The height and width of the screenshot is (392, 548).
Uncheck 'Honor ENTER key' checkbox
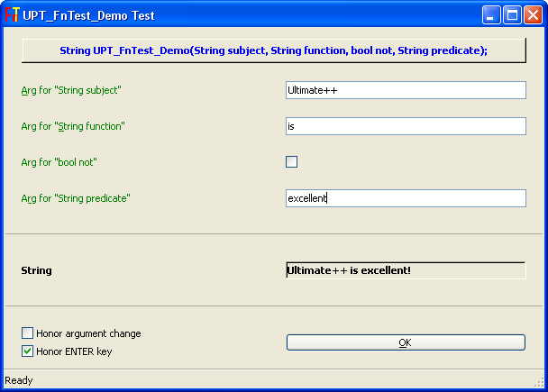click(x=28, y=351)
